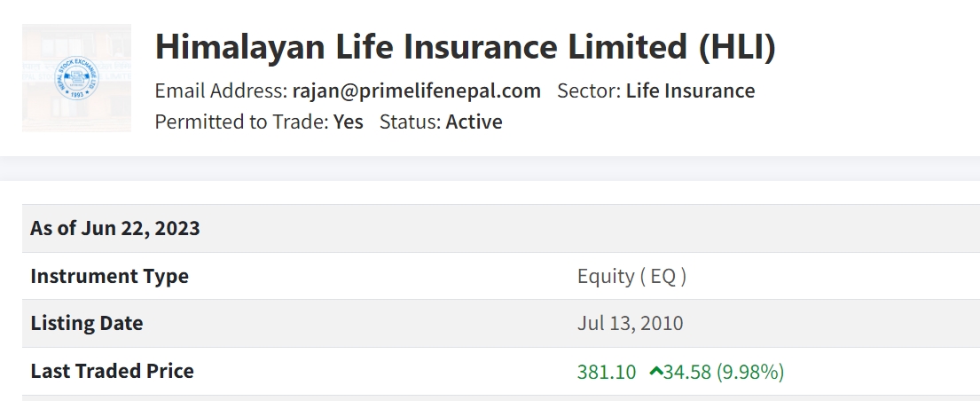Click the Sector label

point(588,90)
